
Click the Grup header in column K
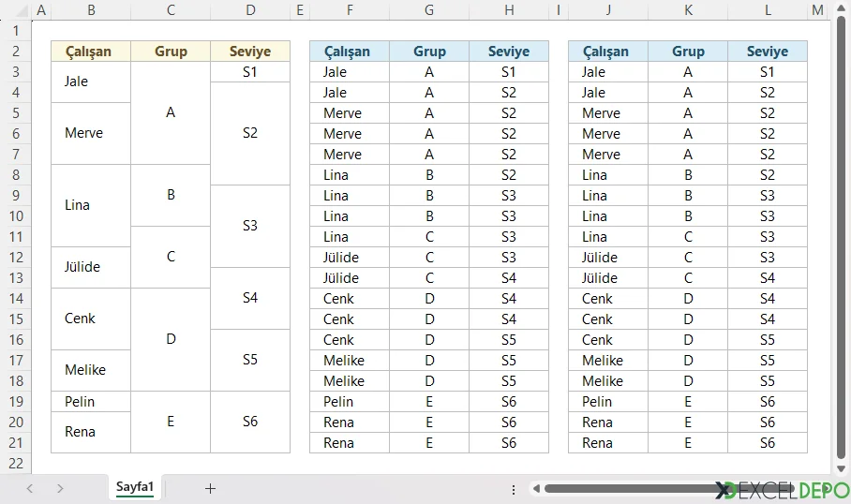coord(688,52)
